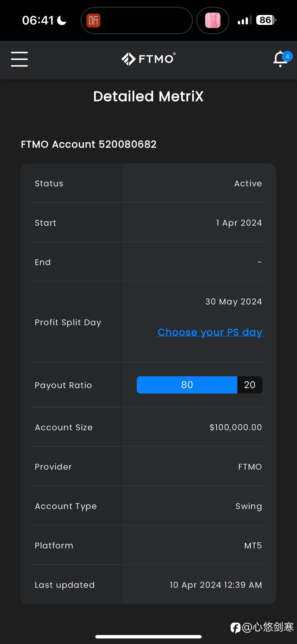Tap the moon focus mode icon

tap(62, 20)
